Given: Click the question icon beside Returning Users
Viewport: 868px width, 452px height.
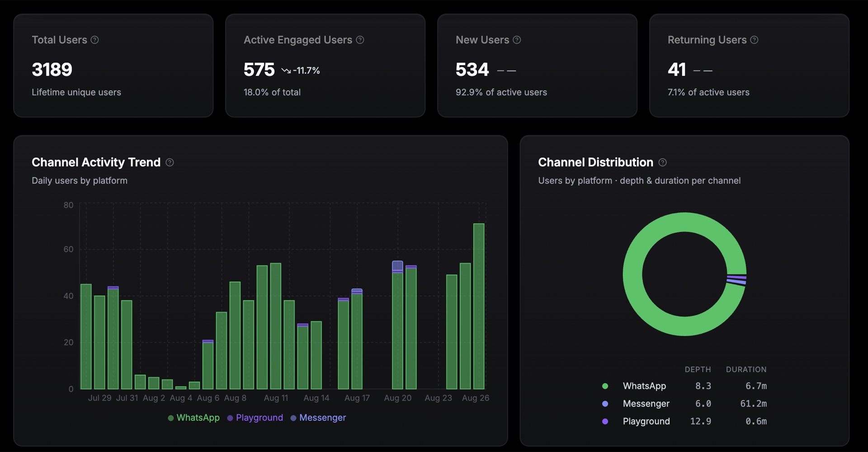Looking at the screenshot, I should point(754,40).
